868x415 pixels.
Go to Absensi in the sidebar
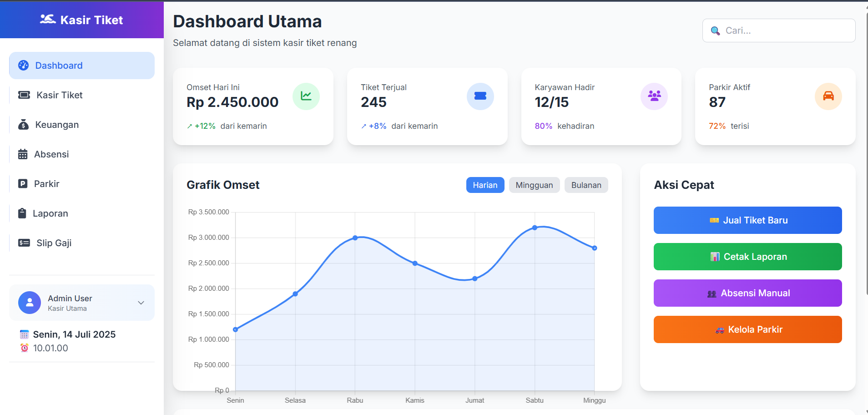pos(51,154)
